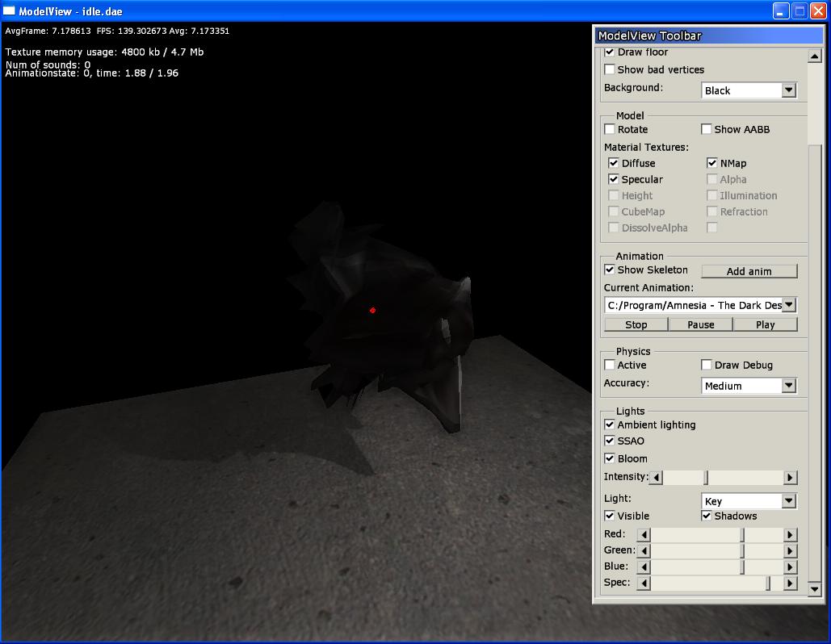
Task: Expand the physics Accuracy dropdown
Action: [x=789, y=386]
